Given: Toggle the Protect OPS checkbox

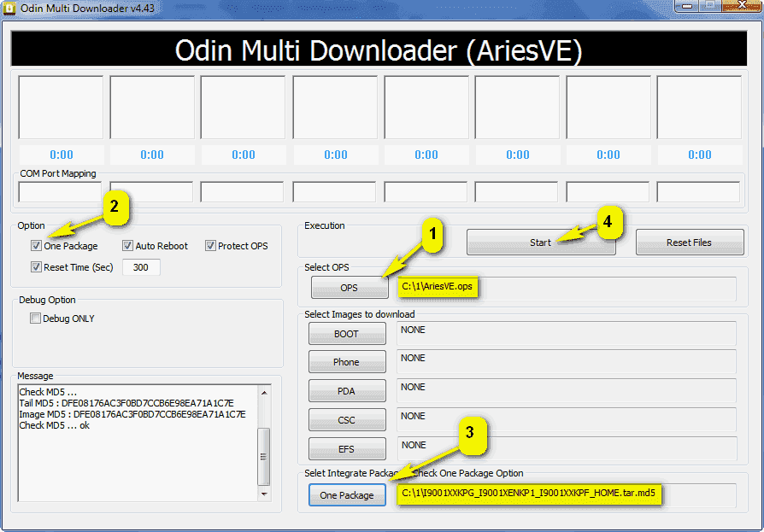Looking at the screenshot, I should click(210, 246).
